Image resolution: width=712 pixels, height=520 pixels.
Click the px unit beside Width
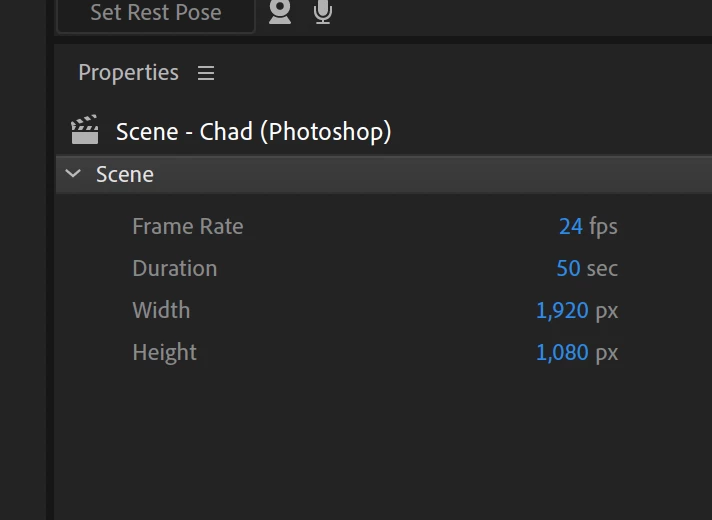[x=607, y=310]
